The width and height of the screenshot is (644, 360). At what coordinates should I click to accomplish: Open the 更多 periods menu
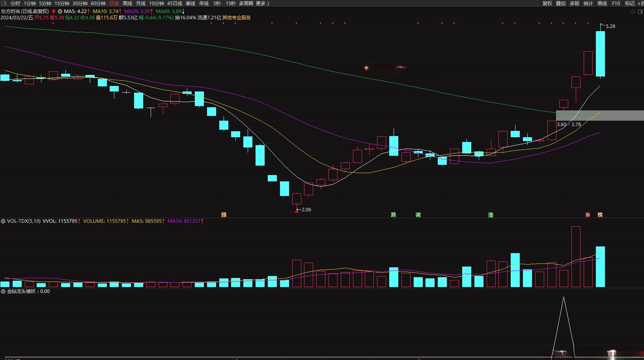(x=262, y=3)
